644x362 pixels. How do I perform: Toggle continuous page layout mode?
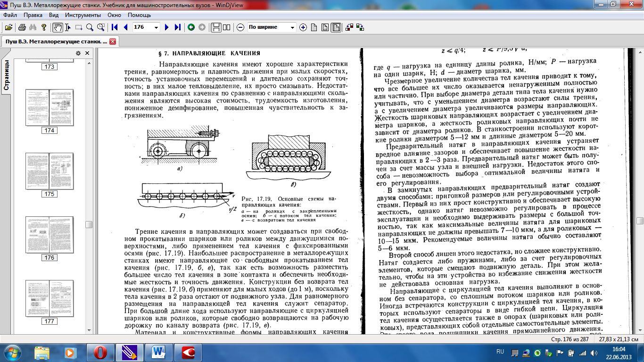215,27
